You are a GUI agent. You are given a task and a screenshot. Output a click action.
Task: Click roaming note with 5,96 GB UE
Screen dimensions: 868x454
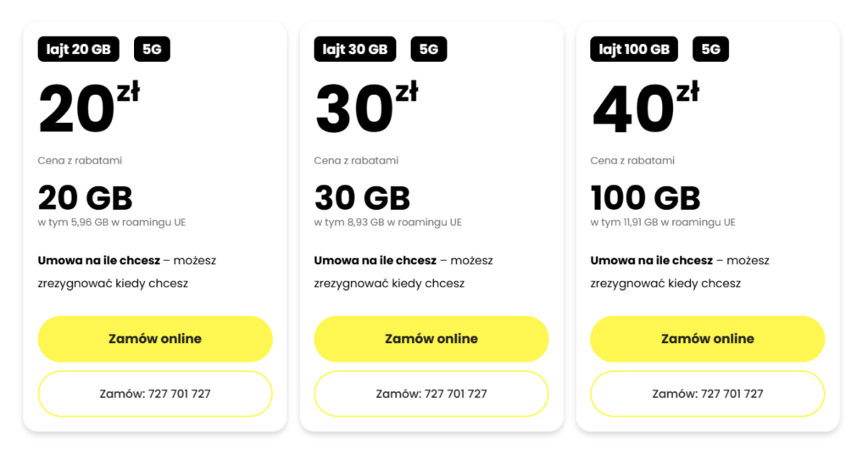(x=112, y=222)
